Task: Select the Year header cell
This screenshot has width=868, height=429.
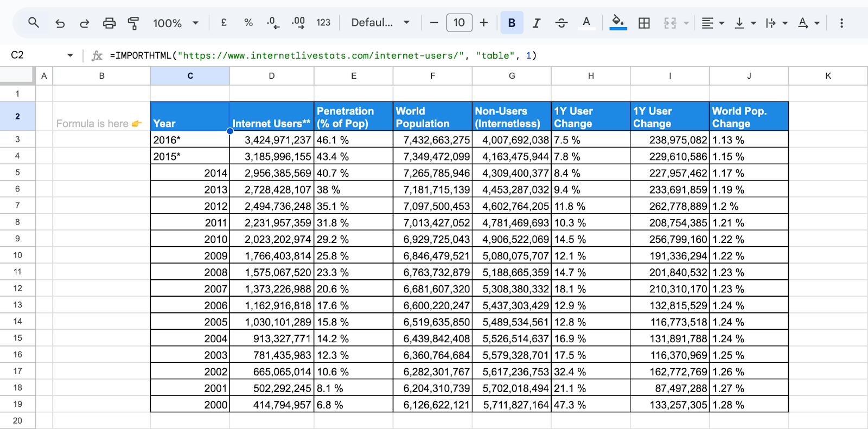Action: pyautogui.click(x=190, y=117)
